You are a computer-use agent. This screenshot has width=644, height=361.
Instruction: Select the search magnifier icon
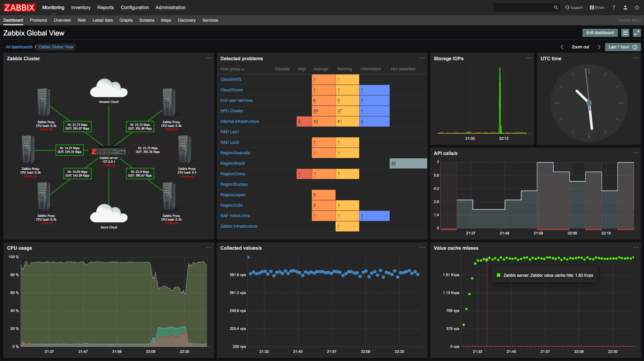556,7
